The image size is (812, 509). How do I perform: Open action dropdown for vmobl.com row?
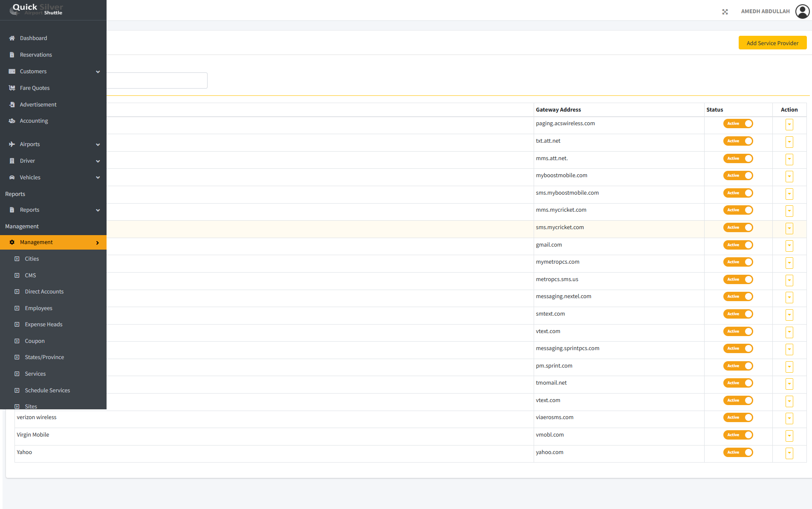pos(789,436)
